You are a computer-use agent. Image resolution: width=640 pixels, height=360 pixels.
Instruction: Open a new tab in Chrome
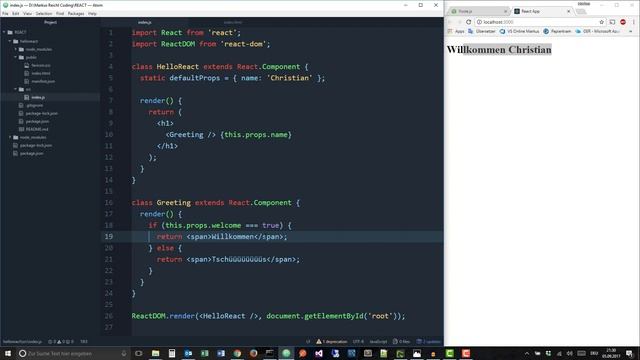coord(581,11)
